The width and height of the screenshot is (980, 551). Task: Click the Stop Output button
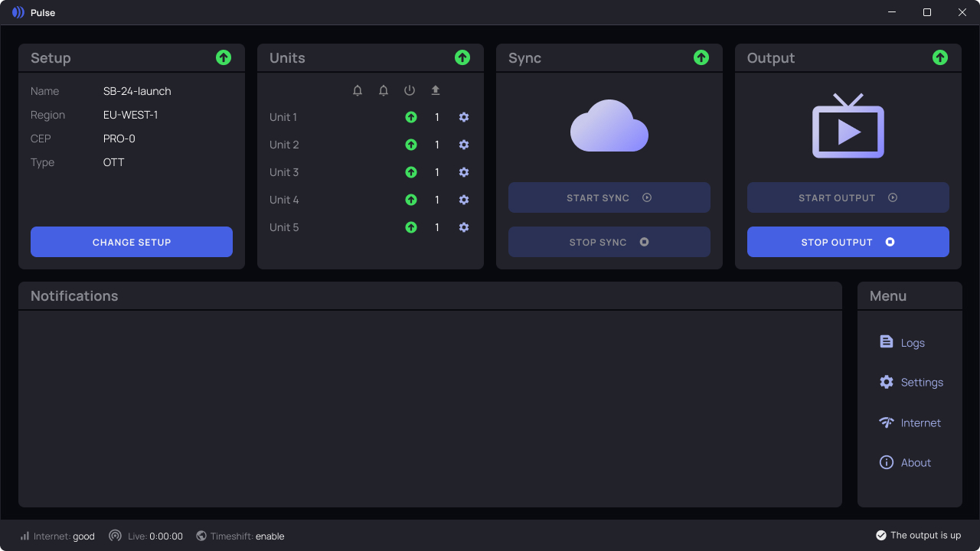[x=848, y=242]
